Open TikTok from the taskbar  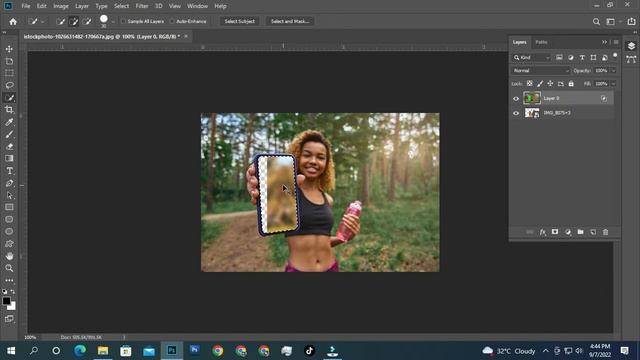click(309, 351)
